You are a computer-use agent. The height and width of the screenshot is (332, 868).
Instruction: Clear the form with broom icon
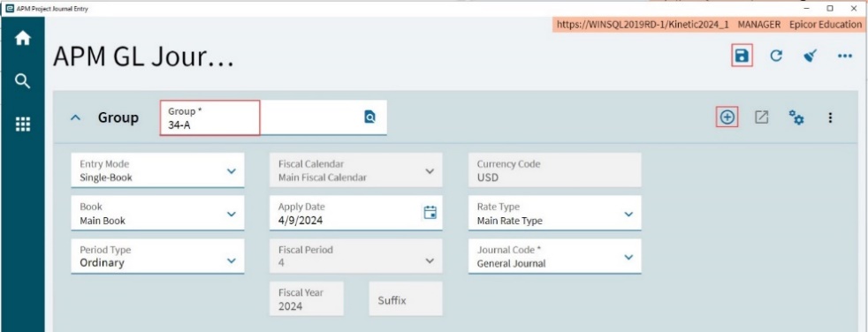(x=811, y=56)
